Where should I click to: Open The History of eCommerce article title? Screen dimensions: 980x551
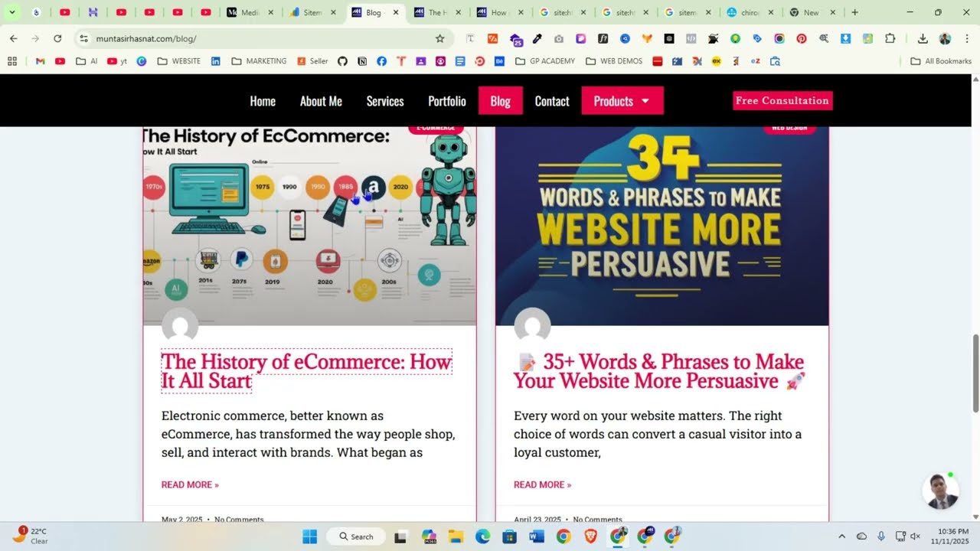(306, 371)
